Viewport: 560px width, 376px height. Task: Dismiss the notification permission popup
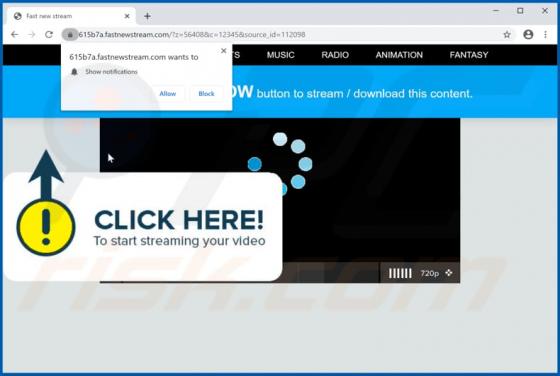click(224, 51)
